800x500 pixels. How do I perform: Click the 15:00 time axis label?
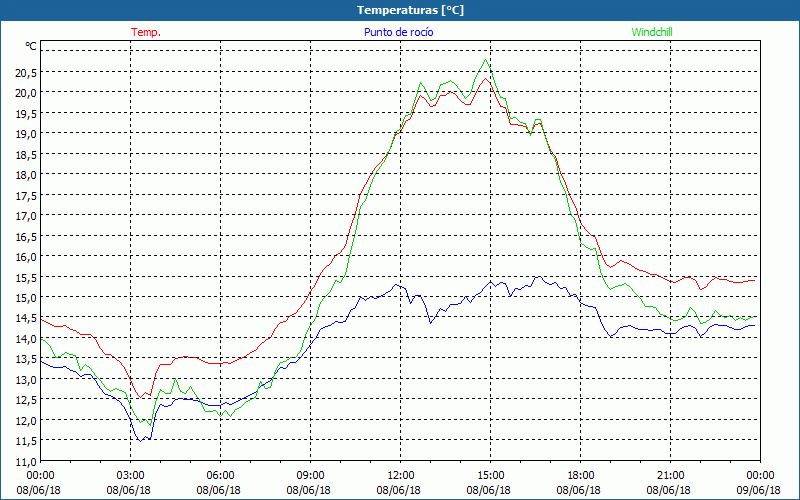490,476
